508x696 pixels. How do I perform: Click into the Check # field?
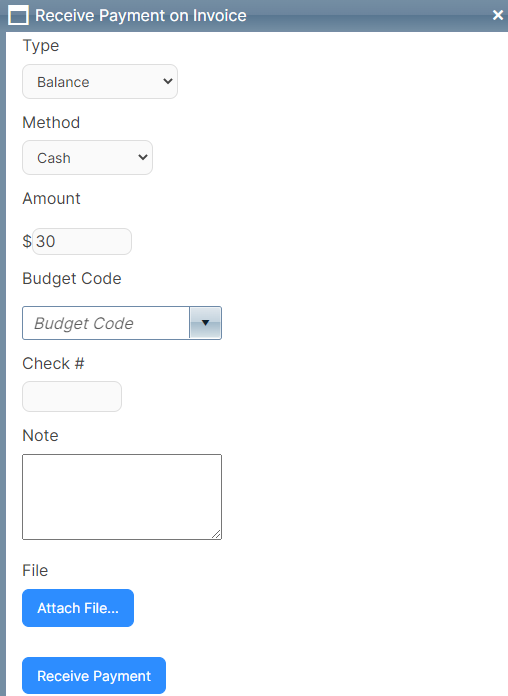click(72, 396)
